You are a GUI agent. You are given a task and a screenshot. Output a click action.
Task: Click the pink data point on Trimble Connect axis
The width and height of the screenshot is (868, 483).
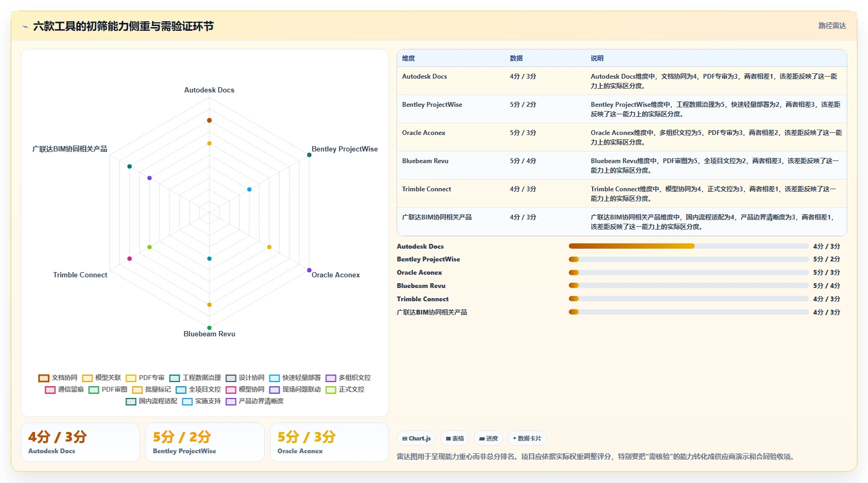[130, 259]
